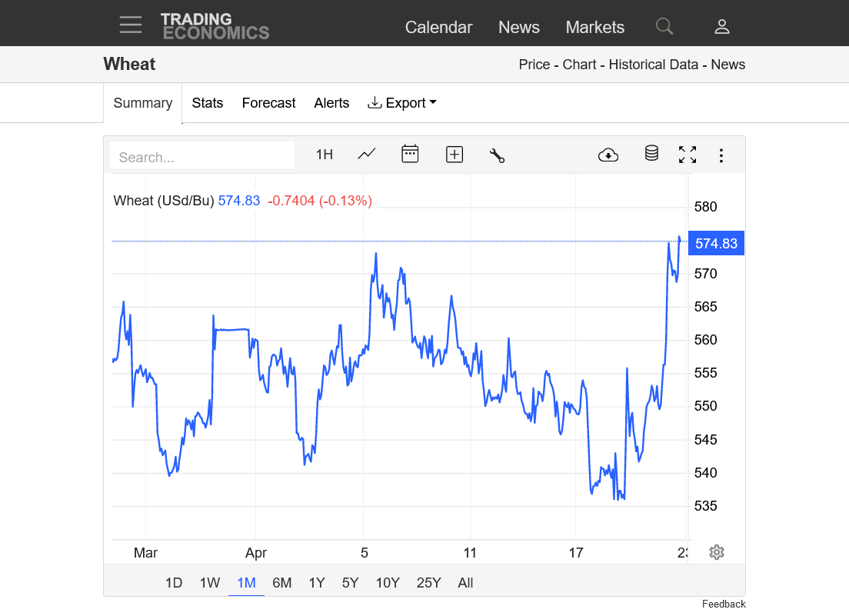Image resolution: width=849 pixels, height=616 pixels.
Task: Open the three-dot more options menu
Action: click(721, 155)
